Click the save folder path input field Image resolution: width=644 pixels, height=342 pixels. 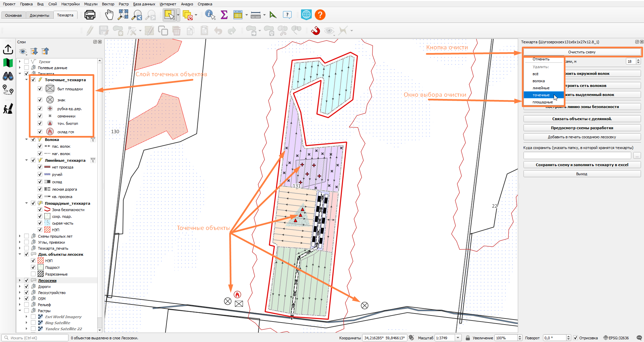tap(577, 156)
